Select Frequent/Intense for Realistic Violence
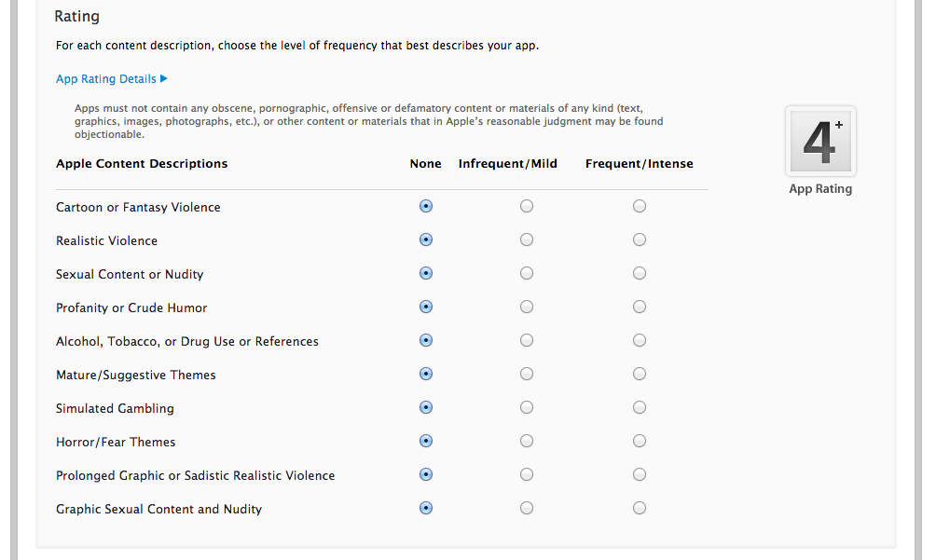 [x=639, y=239]
